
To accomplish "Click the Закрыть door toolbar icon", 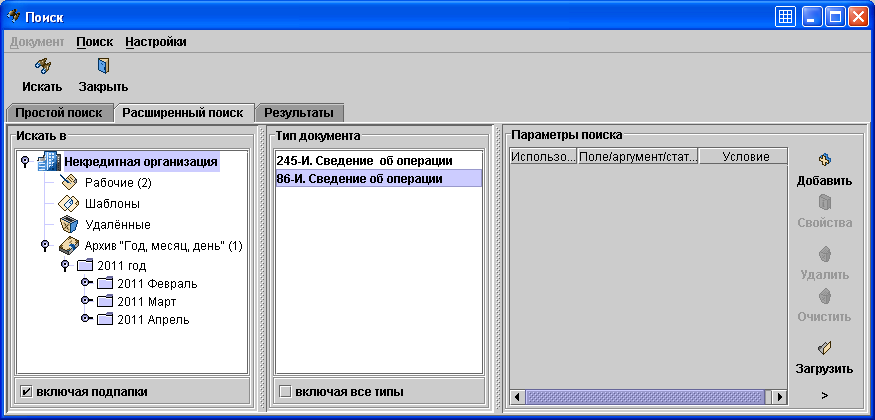I will pyautogui.click(x=103, y=66).
